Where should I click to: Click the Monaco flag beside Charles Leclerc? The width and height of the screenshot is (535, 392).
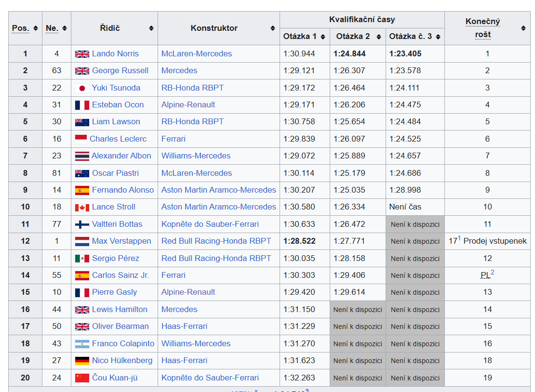click(x=81, y=139)
